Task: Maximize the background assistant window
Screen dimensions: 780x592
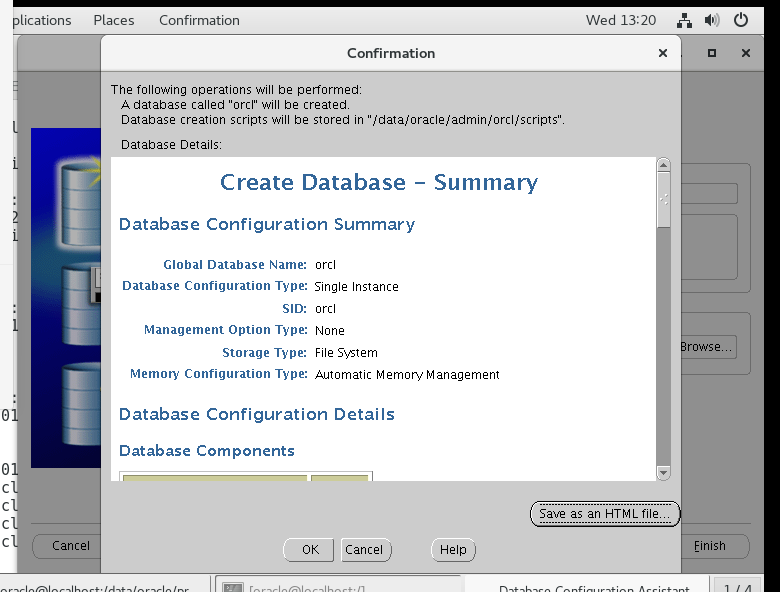Action: 712,53
